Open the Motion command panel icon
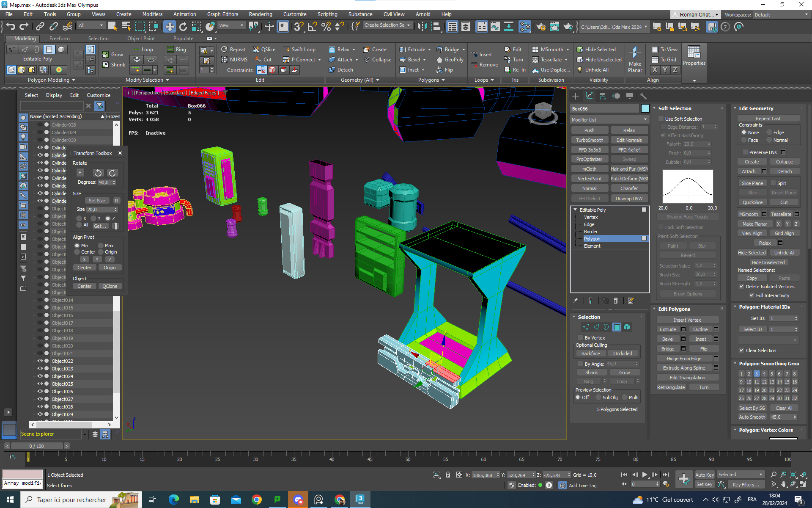 click(616, 96)
